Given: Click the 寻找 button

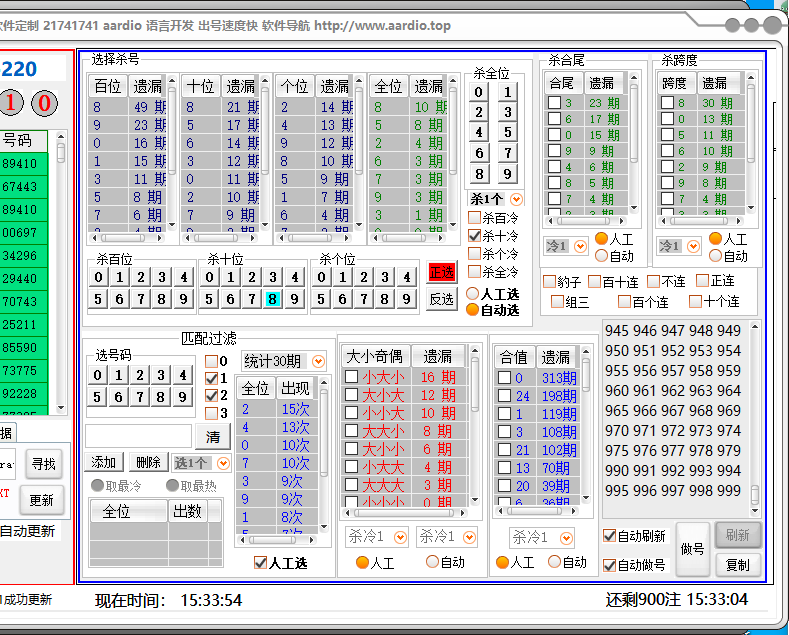Looking at the screenshot, I should (44, 463).
